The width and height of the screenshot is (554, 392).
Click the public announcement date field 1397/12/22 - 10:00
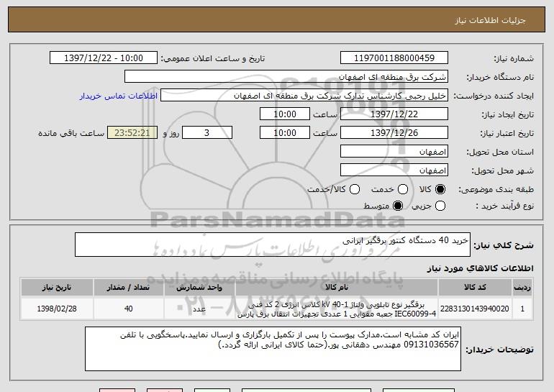point(104,58)
